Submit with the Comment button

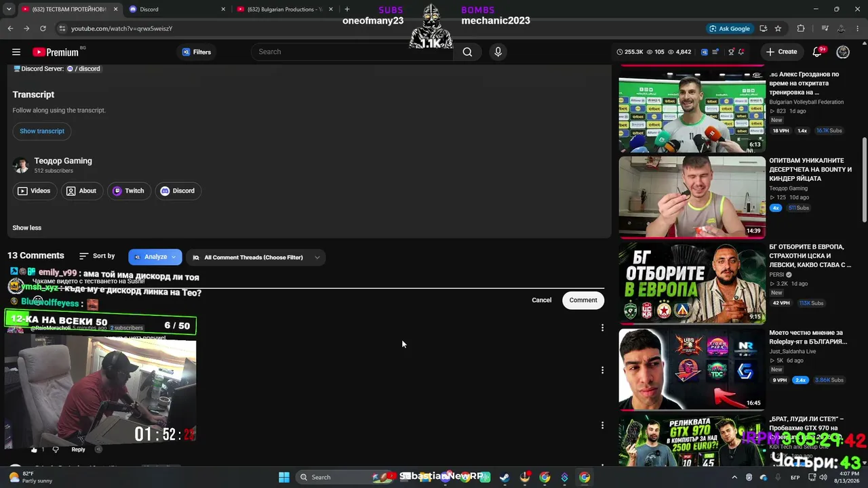(583, 300)
